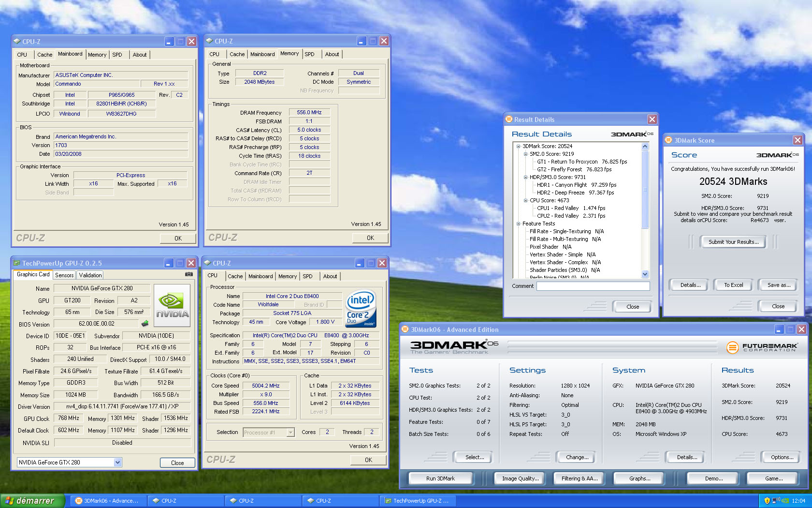This screenshot has height=508, width=812.
Task: Switch to TechPowerUp GPU-Z taskbar item
Action: pos(417,501)
